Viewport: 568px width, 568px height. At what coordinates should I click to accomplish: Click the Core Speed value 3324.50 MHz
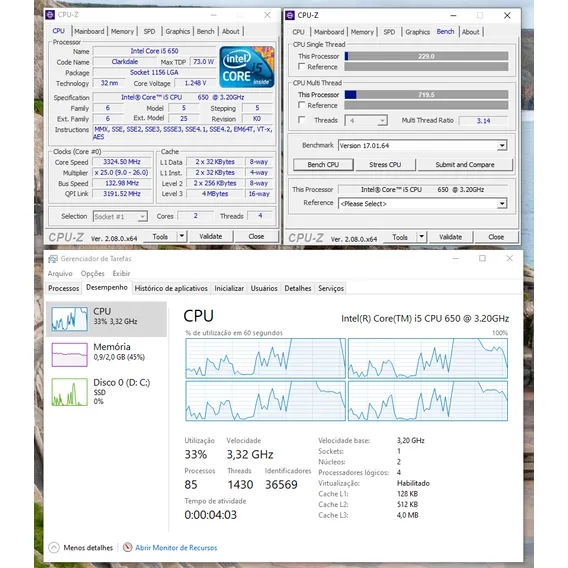click(122, 162)
